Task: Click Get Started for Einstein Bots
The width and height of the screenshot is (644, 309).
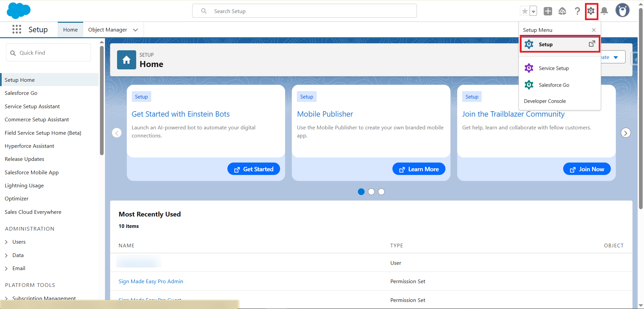Action: [x=254, y=169]
